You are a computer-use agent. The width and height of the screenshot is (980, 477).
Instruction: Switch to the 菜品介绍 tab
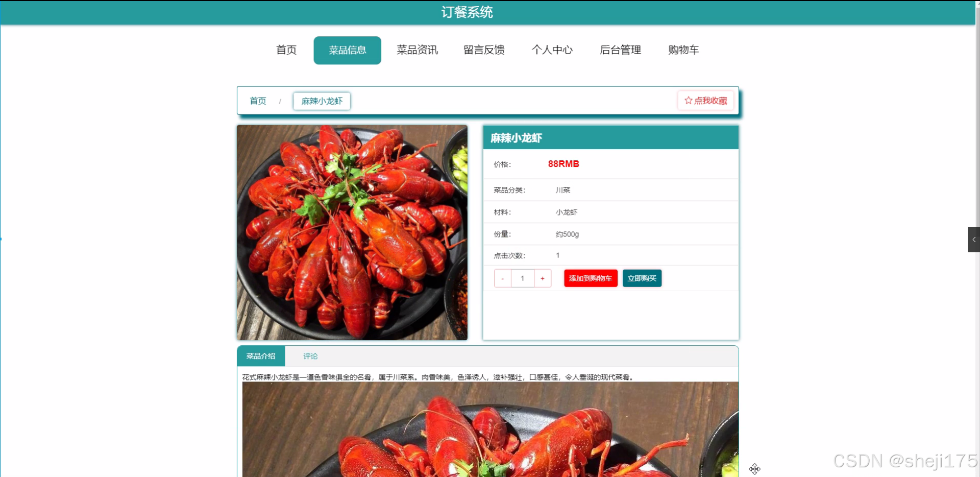(261, 356)
